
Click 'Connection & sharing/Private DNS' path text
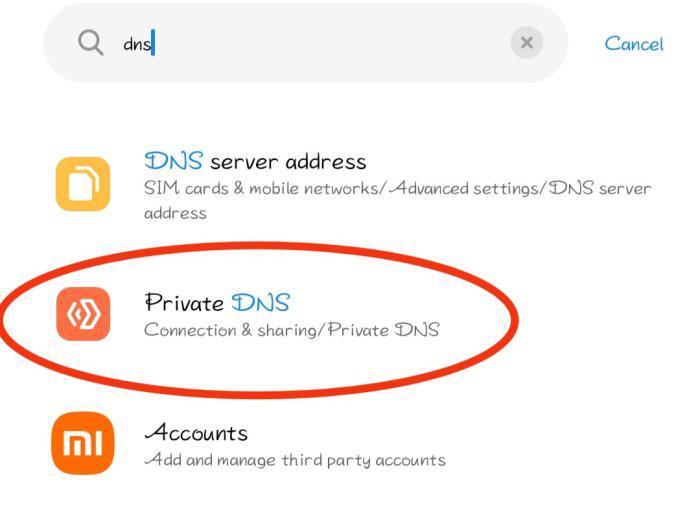pyautogui.click(x=291, y=330)
